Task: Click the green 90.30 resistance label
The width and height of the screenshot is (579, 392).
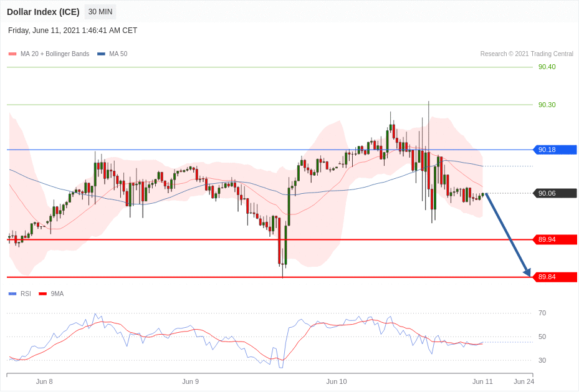Action: pos(547,105)
